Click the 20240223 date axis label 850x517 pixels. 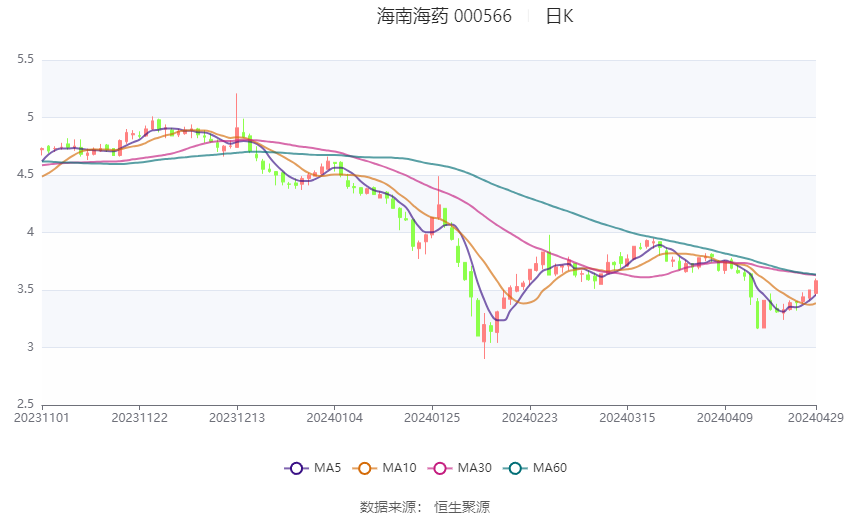coord(530,418)
